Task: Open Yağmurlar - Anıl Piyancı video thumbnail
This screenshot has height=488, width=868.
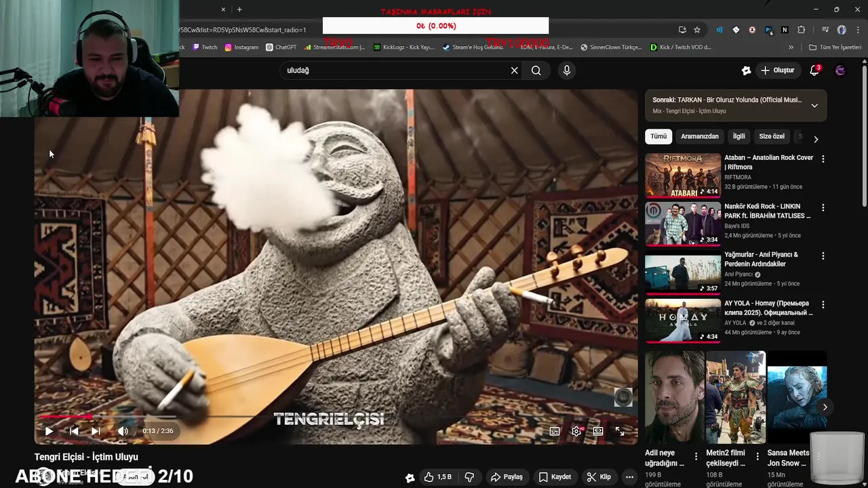Action: coord(683,272)
